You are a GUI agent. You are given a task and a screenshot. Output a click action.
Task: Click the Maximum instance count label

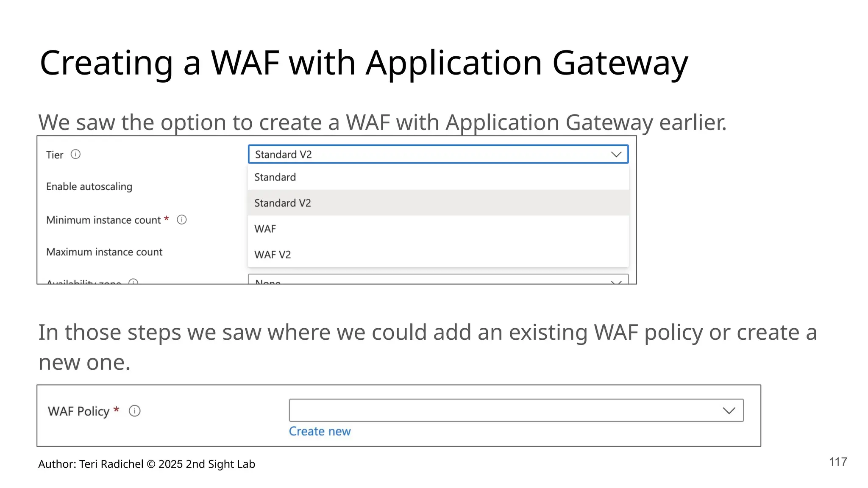pyautogui.click(x=104, y=252)
